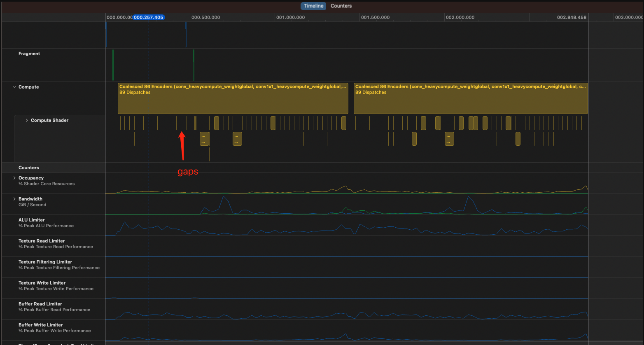Viewport: 644px width, 345px height.
Task: Click the 000.257.405 playhead time marker
Action: click(x=149, y=17)
